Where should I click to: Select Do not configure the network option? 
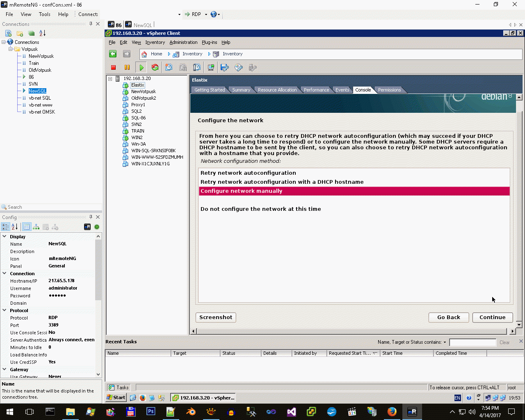[354, 209]
